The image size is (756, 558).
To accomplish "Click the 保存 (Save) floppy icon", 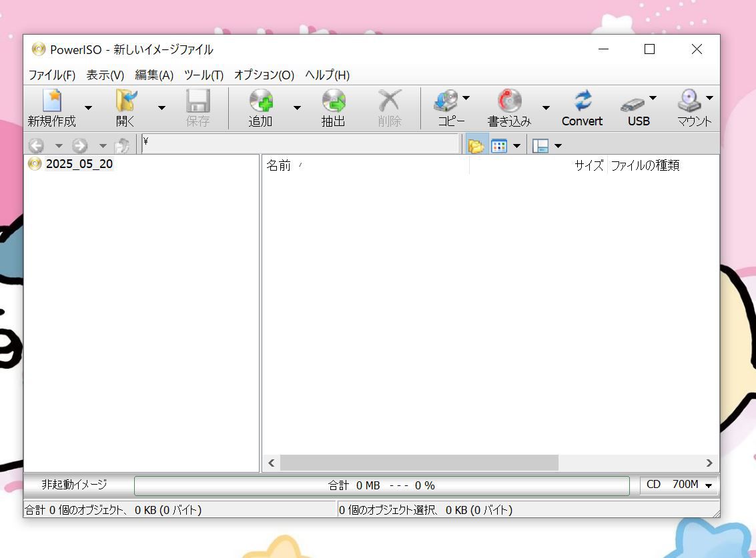I will click(x=198, y=101).
